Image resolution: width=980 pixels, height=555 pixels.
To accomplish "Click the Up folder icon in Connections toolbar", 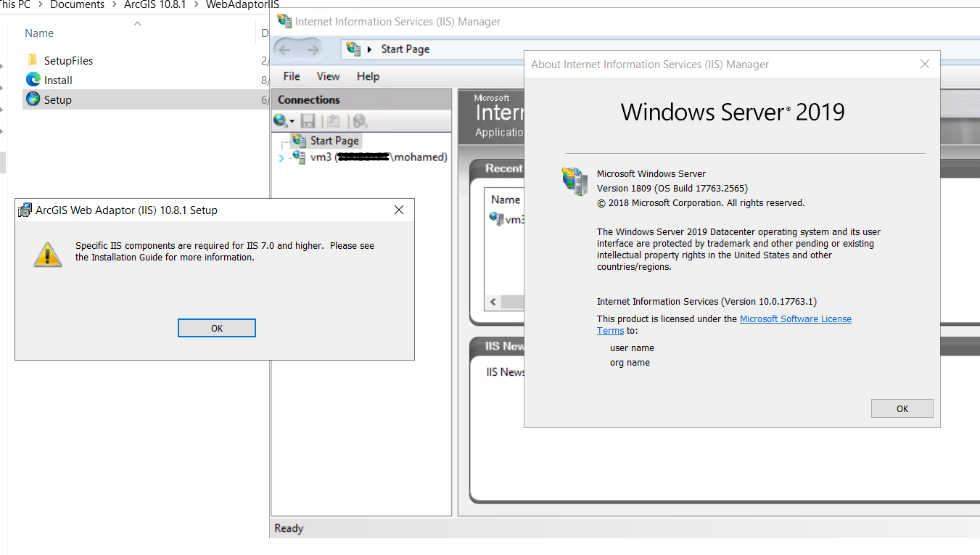I will [333, 121].
